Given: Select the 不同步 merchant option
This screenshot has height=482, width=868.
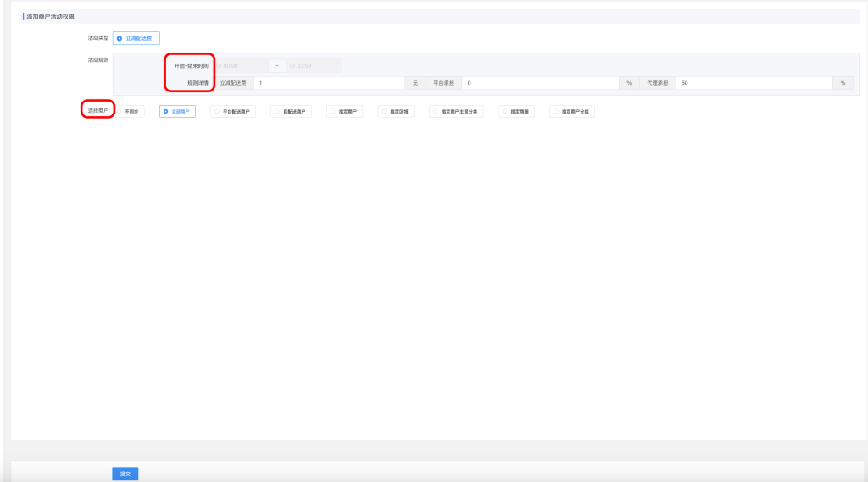Looking at the screenshot, I should pyautogui.click(x=131, y=111).
